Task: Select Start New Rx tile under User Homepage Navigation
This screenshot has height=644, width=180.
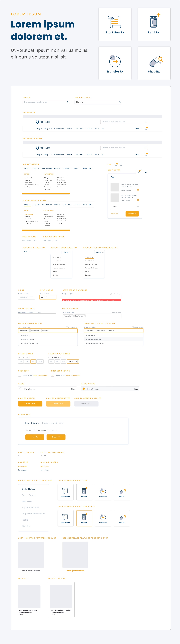Action: tap(65, 492)
